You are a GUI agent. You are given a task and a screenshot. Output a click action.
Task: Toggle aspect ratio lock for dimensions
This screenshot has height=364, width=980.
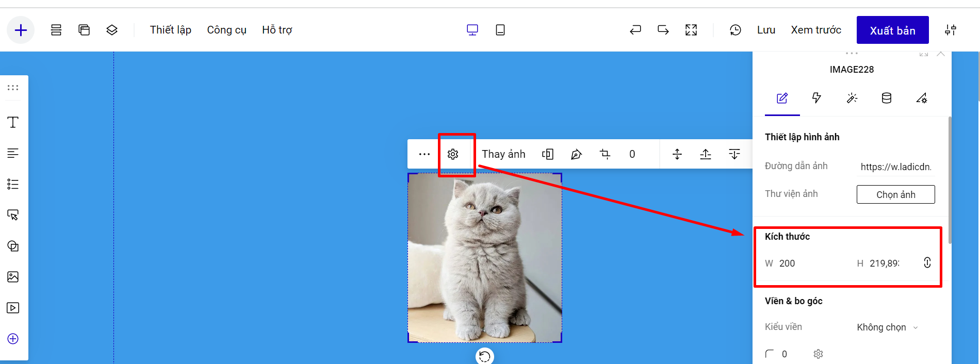click(x=927, y=263)
